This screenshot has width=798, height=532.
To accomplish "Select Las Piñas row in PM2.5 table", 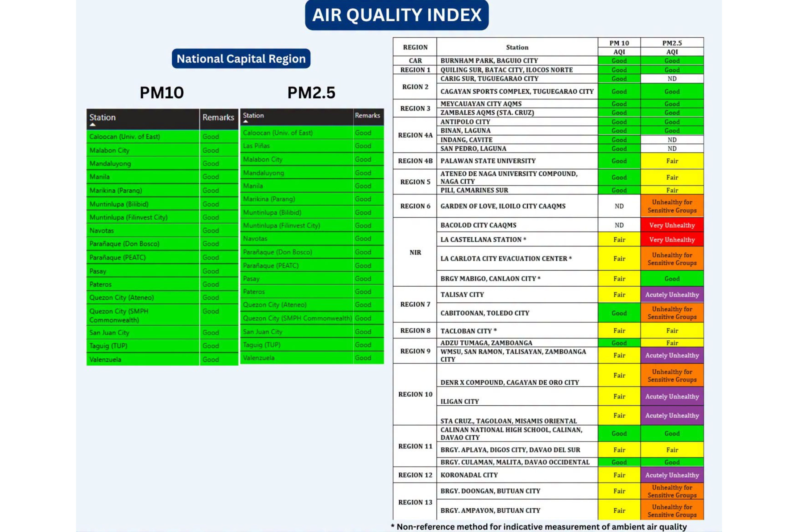I will (312, 146).
